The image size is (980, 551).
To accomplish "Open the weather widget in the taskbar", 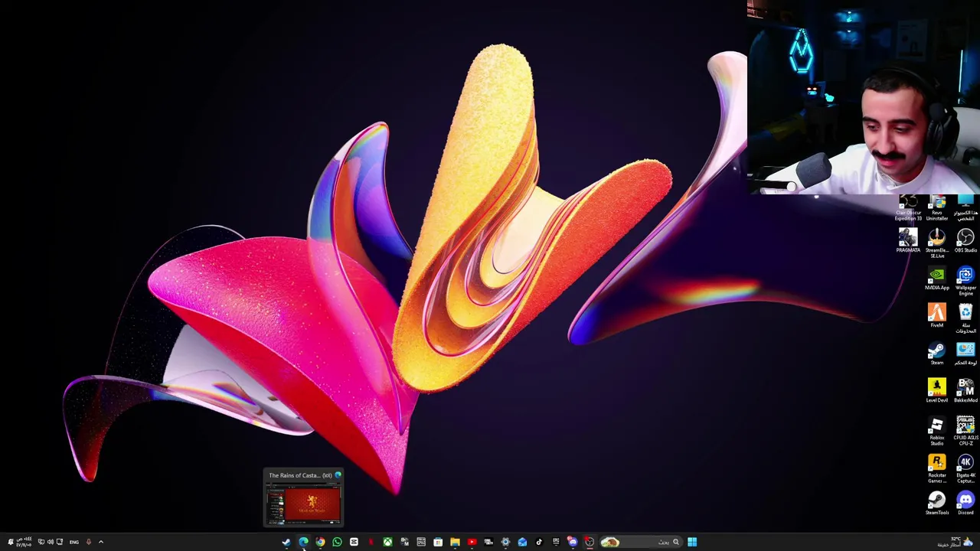I will [957, 542].
